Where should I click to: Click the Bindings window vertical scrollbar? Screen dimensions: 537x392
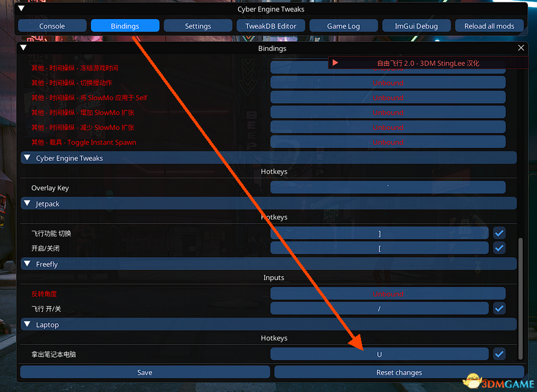(x=520, y=298)
